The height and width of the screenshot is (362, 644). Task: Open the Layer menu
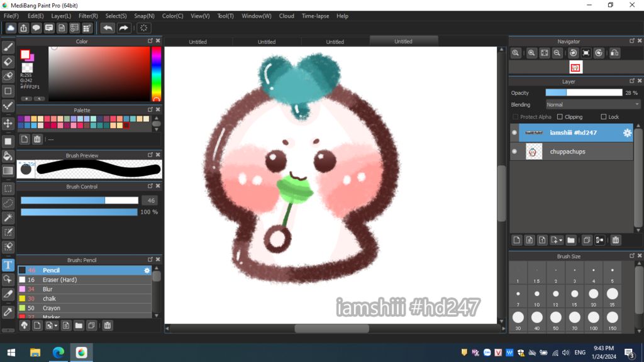[x=61, y=16]
